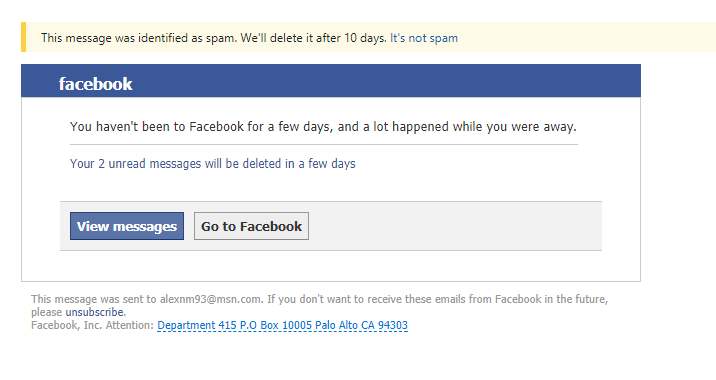Click the gray panel right of Go to Facebook

[x=454, y=226]
